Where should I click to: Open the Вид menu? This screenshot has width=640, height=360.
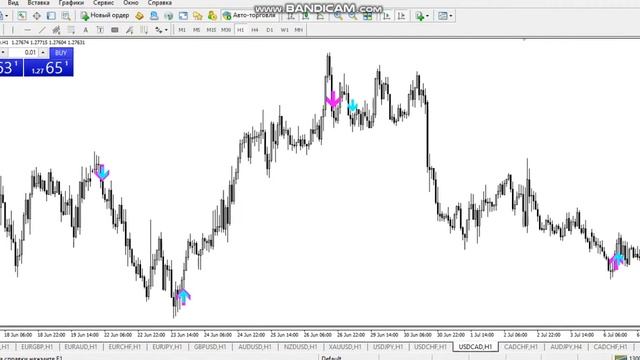pos(13,3)
